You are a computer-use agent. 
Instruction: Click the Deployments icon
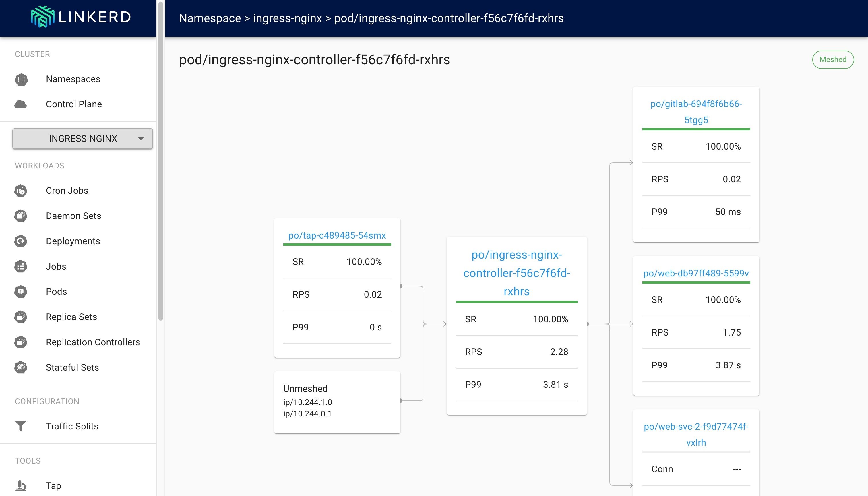(x=21, y=241)
